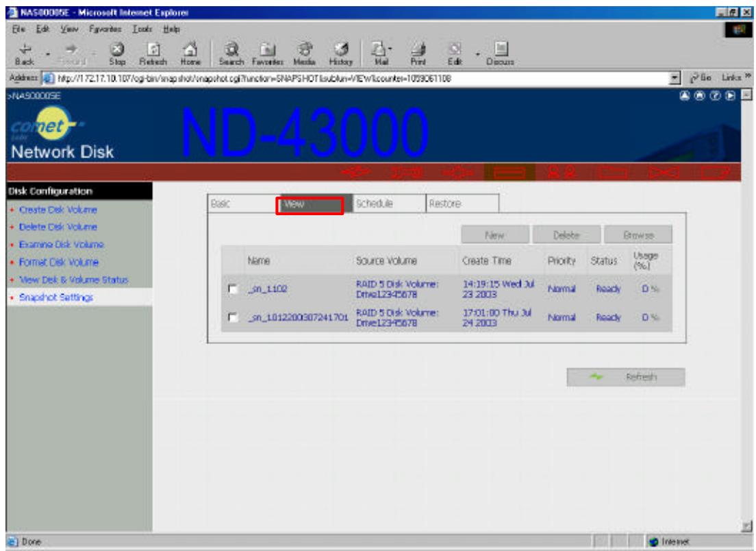Open the Search toolbar button
The height and width of the screenshot is (551, 756).
point(231,54)
